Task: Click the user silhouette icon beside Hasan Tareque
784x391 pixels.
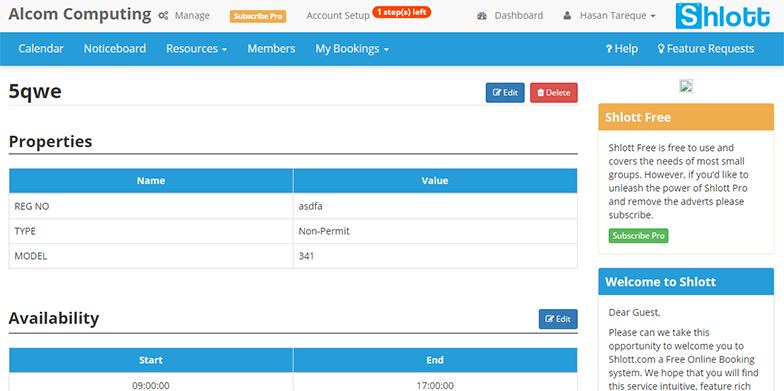Action: pos(567,16)
